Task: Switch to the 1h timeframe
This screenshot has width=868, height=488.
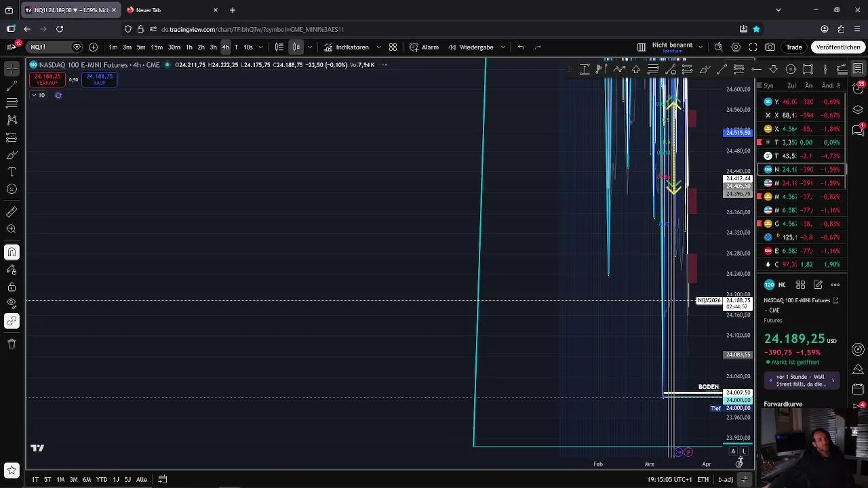Action: tap(189, 47)
